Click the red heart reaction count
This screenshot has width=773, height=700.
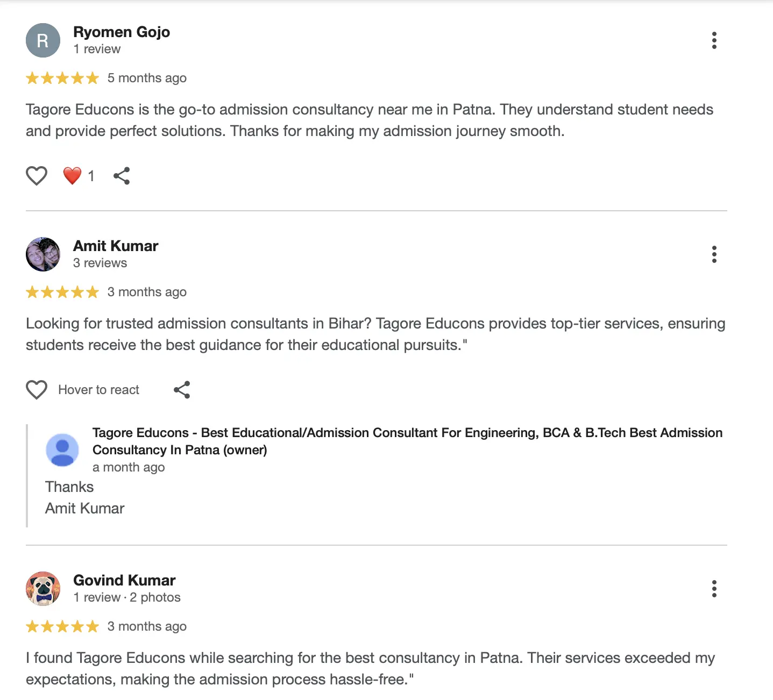pyautogui.click(x=79, y=176)
